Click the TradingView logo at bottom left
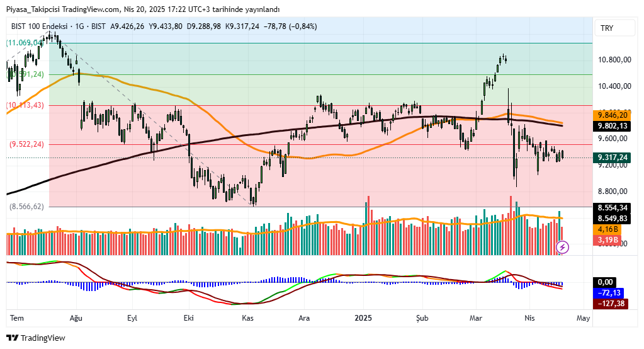Image resolution: width=644 pixels, height=349 pixels. 36,338
